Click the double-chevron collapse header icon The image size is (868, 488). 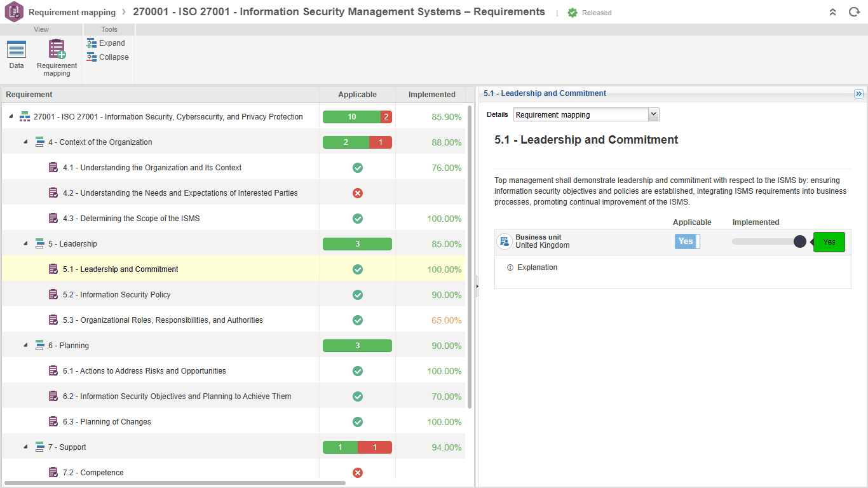coord(832,12)
